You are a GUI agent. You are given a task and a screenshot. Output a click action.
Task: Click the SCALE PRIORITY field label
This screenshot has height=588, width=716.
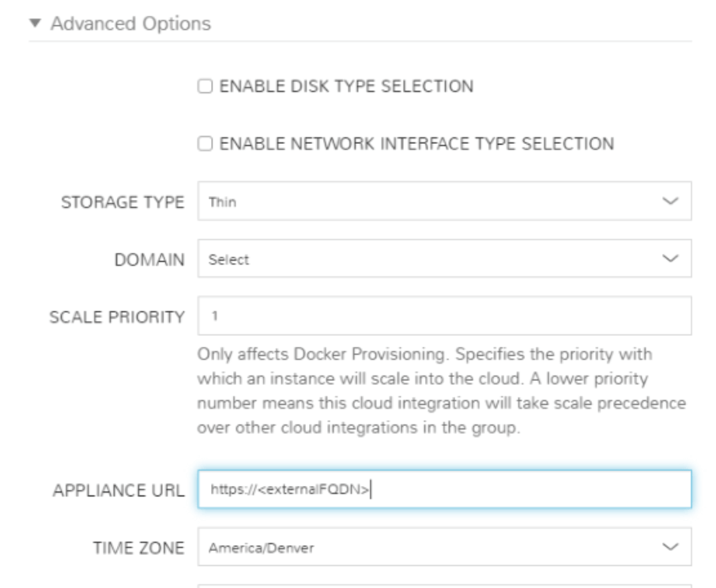click(116, 316)
